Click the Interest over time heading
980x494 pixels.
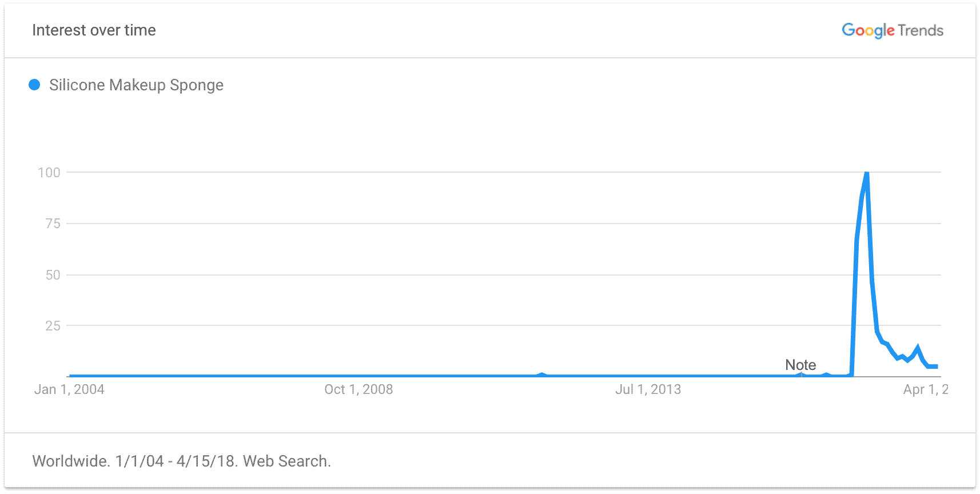(x=94, y=30)
